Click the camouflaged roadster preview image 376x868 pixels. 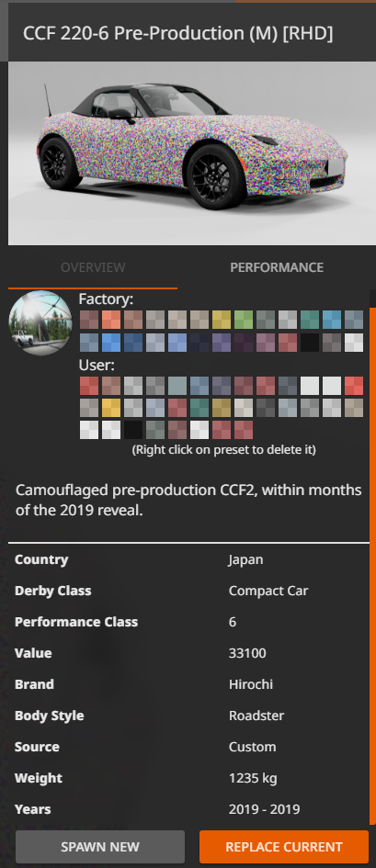tap(191, 152)
